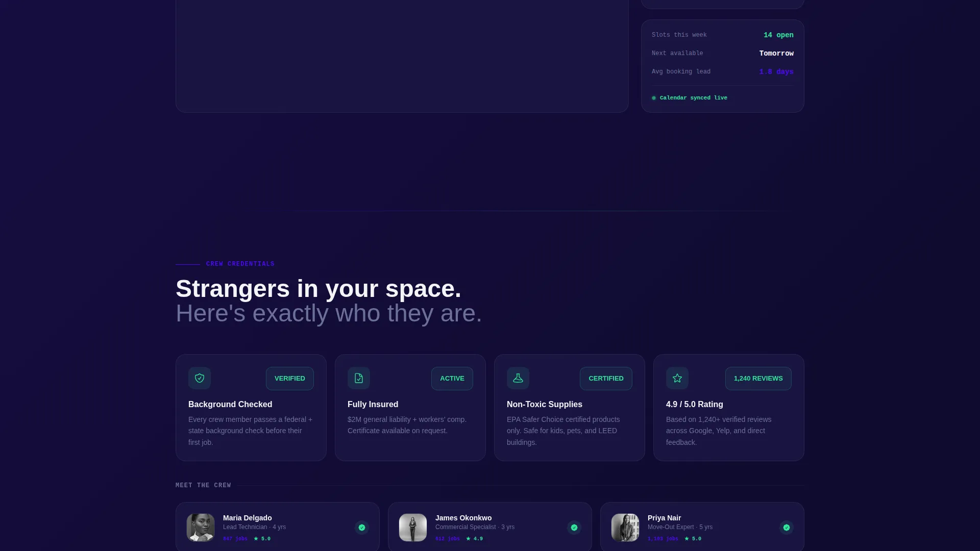
Task: Click the green Calendar synced live dot
Action: pos(654,98)
